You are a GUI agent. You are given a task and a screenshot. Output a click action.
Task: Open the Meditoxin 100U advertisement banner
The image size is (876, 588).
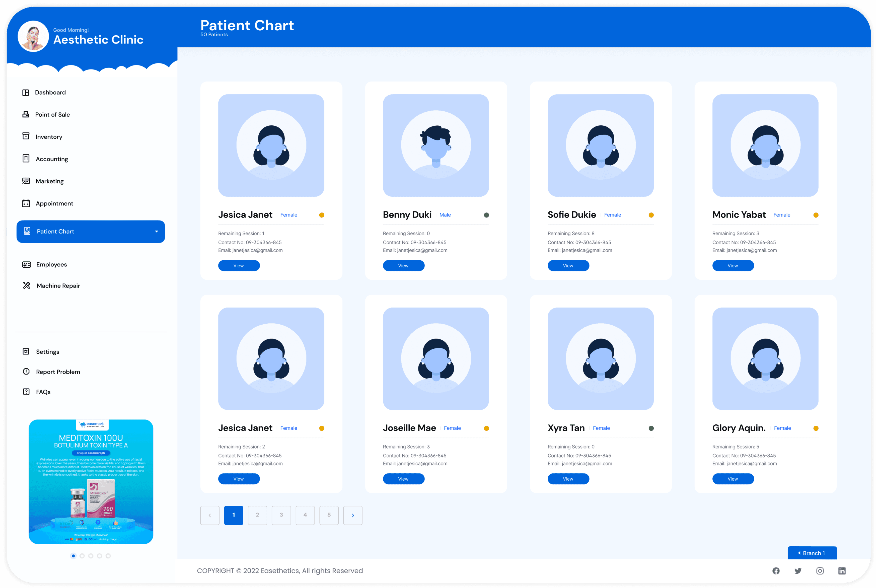(x=91, y=481)
